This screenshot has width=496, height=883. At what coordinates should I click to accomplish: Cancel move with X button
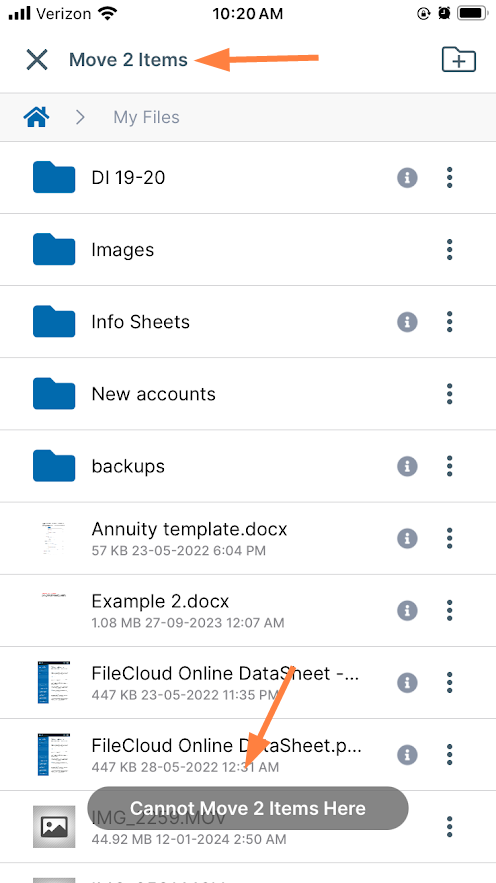pos(37,59)
